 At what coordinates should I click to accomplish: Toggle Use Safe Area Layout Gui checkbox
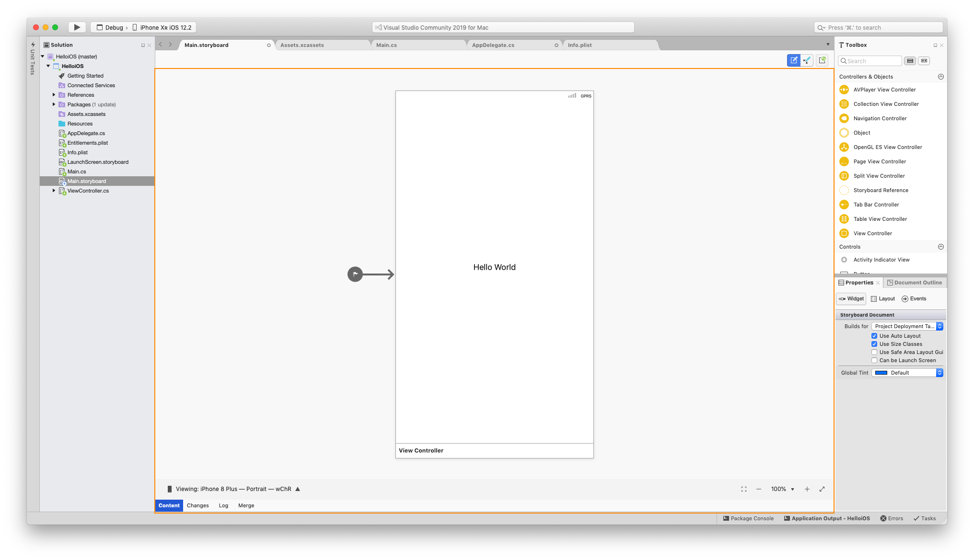[874, 352]
